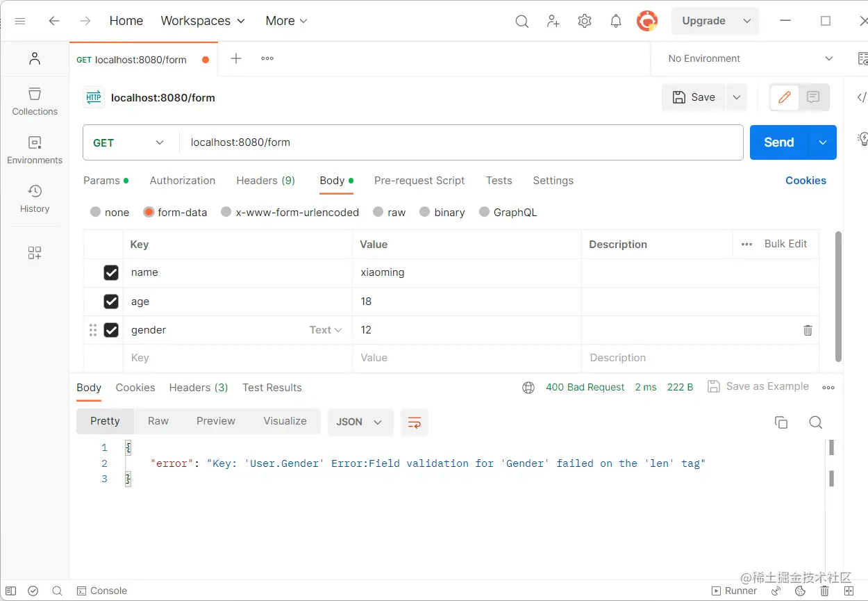Open the Console in status bar

(101, 591)
